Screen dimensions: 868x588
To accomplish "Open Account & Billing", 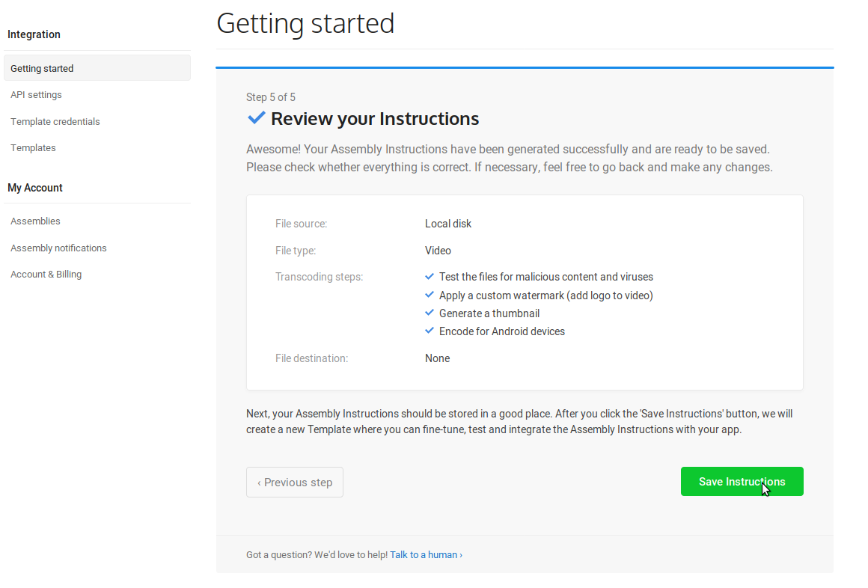I will (46, 275).
